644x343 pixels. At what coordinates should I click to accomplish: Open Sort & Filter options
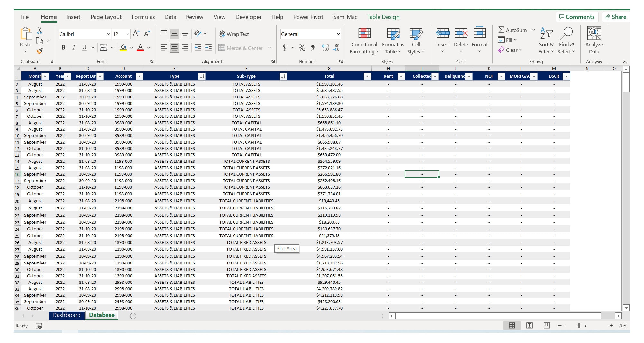point(546,40)
